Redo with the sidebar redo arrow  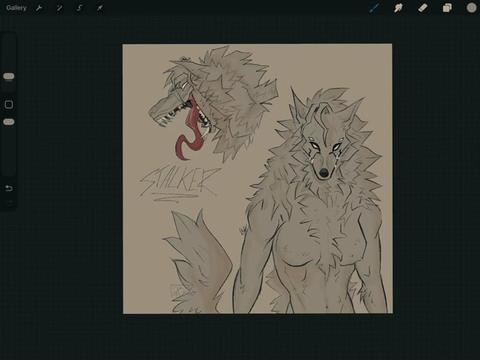(x=9, y=202)
